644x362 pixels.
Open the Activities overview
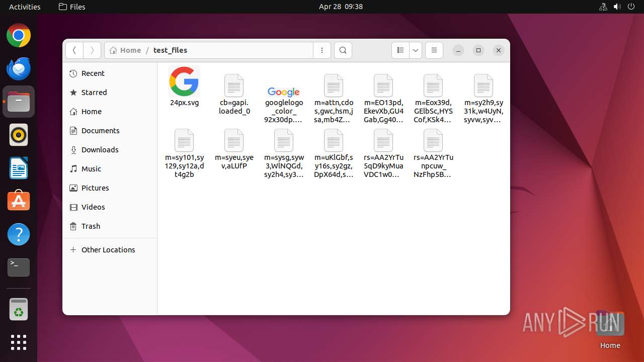[x=25, y=7]
